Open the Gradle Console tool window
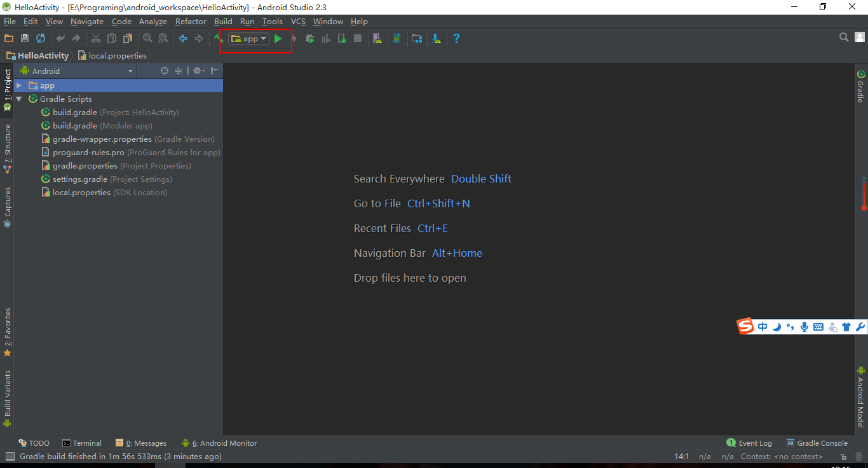This screenshot has height=468, width=868. point(817,443)
